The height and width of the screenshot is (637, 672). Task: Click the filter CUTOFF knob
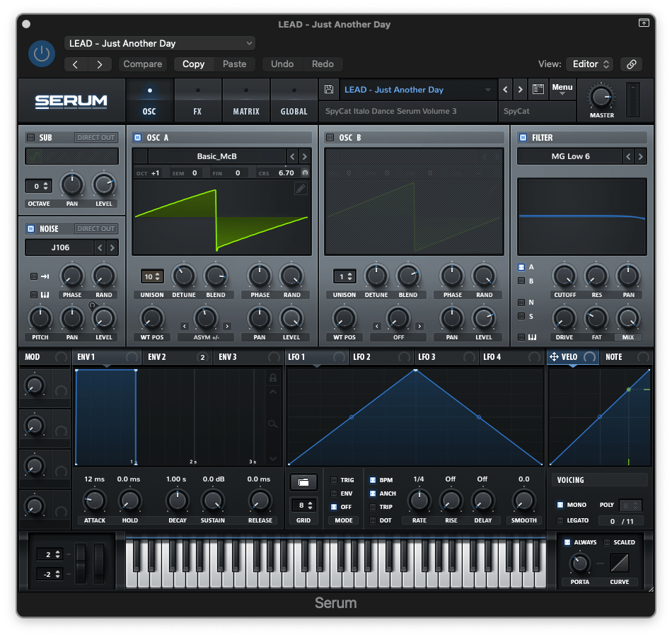click(564, 276)
